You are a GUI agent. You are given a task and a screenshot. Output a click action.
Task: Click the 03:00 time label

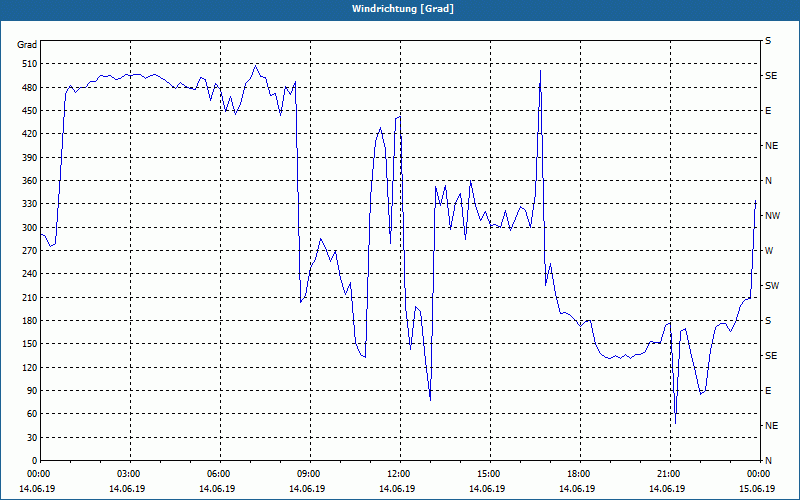pyautogui.click(x=127, y=474)
